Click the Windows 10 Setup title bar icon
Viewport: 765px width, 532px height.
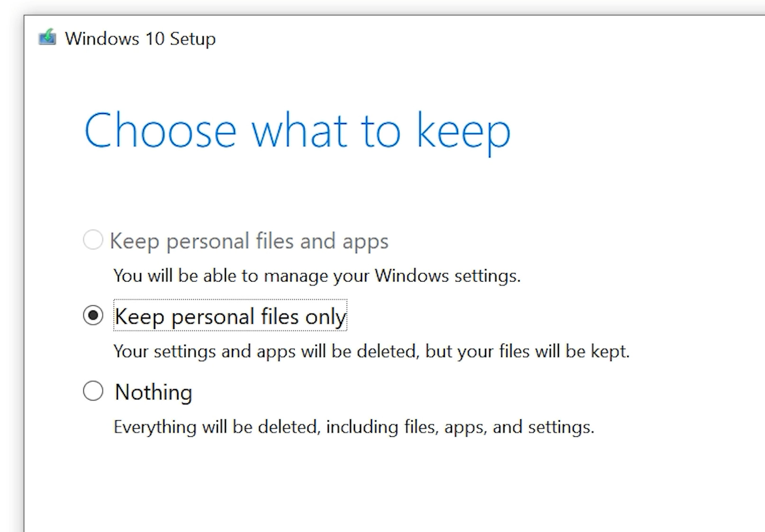47,37
